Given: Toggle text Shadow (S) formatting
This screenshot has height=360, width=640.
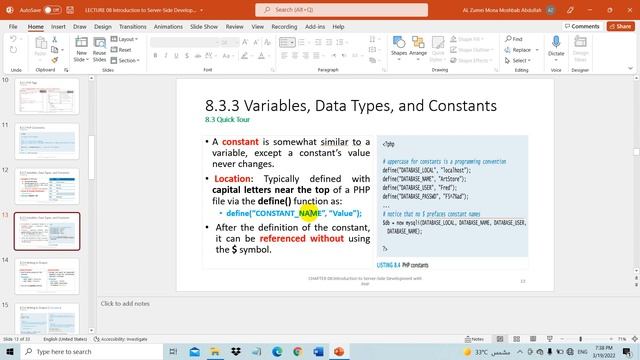Looking at the screenshot, I should [x=187, y=56].
